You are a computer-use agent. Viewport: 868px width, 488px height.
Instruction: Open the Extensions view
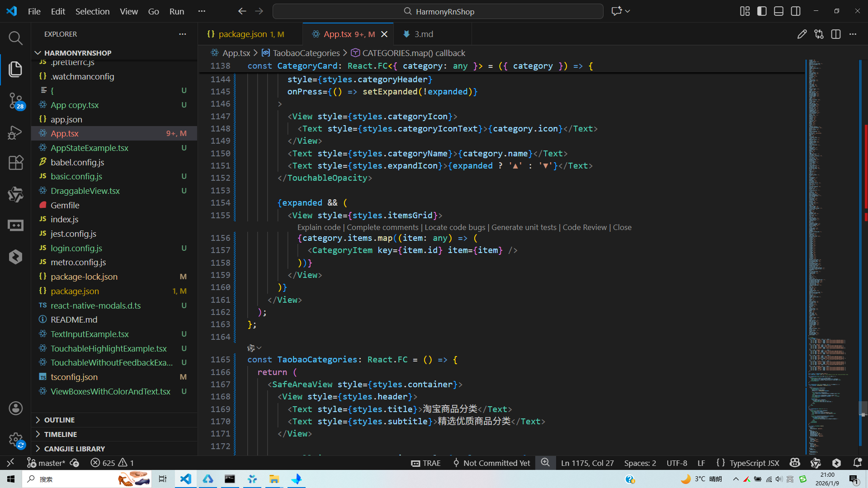click(x=15, y=163)
